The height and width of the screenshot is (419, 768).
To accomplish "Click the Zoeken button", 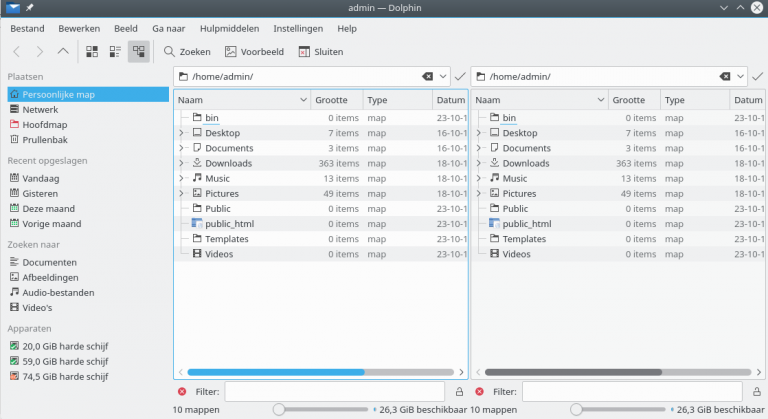I will 186,51.
